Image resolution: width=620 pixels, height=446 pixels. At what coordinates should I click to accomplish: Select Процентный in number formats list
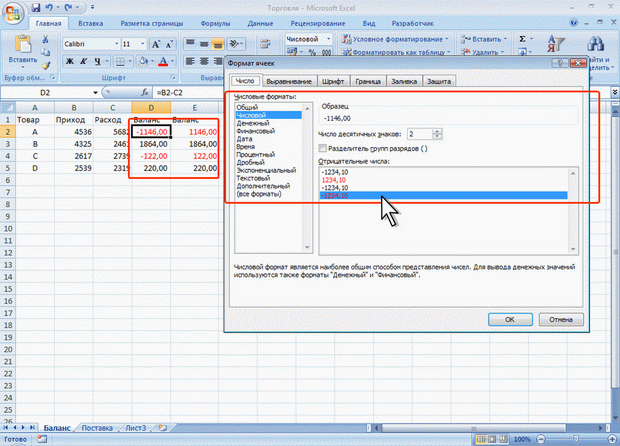[x=255, y=154]
